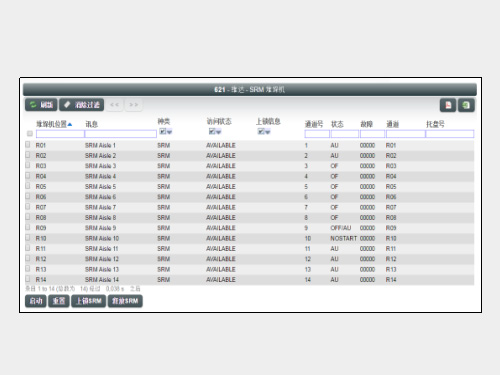The height and width of the screenshot is (375, 500).
Task: Open the 上锁信息 column filter dropdown
Action: [264, 131]
